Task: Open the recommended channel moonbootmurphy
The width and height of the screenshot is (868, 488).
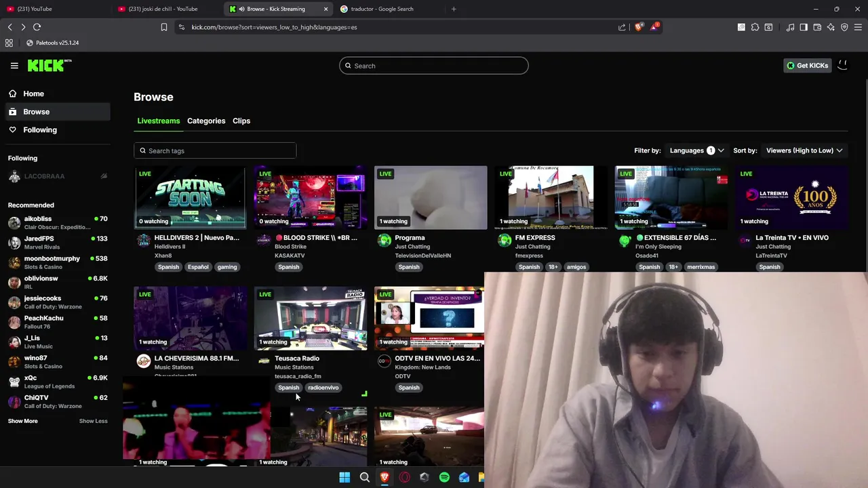Action: (x=57, y=262)
